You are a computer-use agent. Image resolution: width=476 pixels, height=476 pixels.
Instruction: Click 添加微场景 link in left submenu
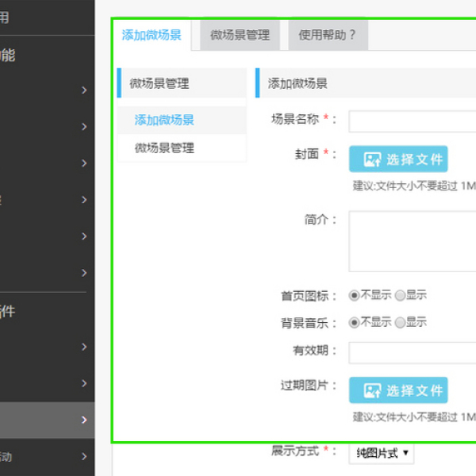point(164,120)
